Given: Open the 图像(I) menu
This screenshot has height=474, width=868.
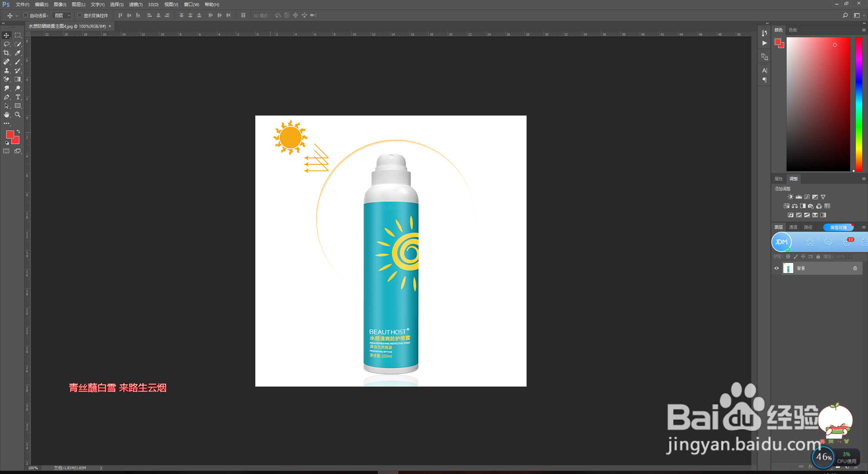Looking at the screenshot, I should [60, 4].
